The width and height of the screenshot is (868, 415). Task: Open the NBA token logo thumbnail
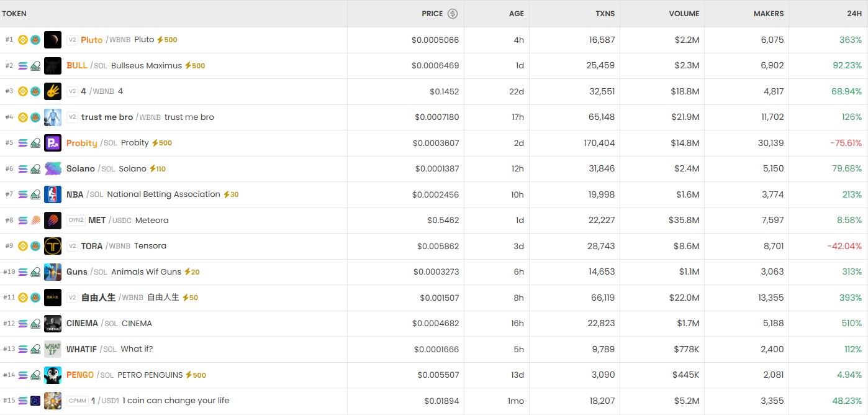click(x=53, y=194)
